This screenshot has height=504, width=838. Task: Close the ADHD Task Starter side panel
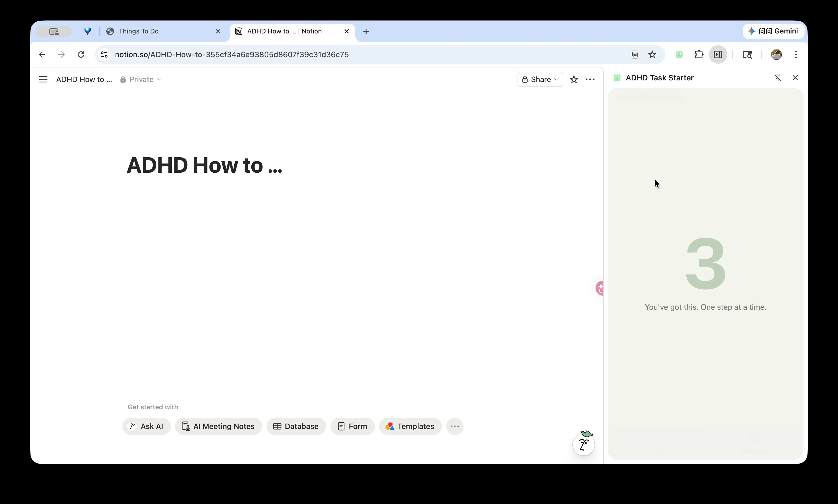(795, 78)
